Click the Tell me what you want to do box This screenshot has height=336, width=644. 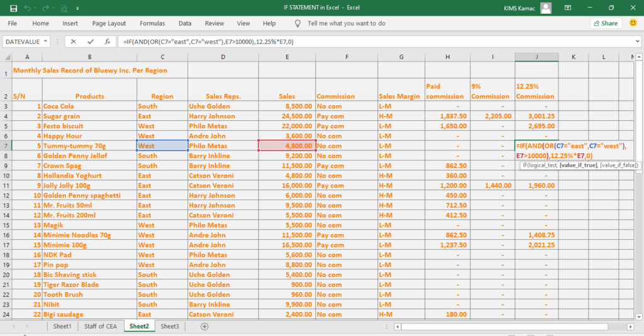pyautogui.click(x=346, y=23)
